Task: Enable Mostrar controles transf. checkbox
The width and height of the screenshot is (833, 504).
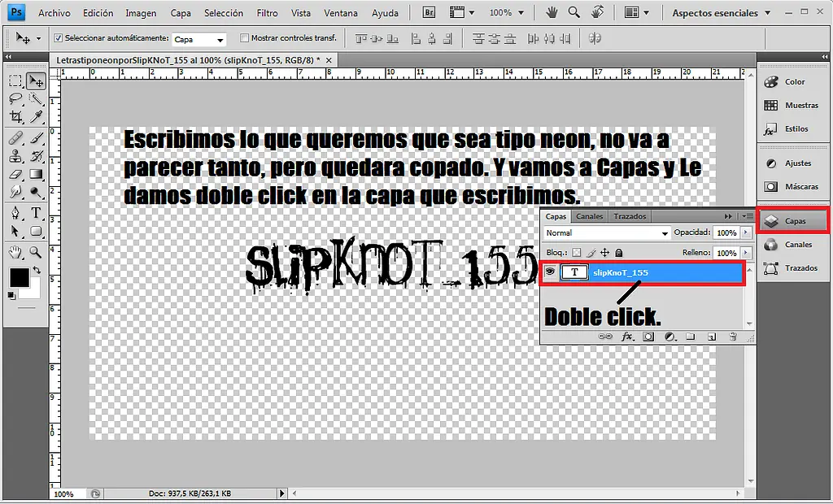Action: pyautogui.click(x=244, y=38)
